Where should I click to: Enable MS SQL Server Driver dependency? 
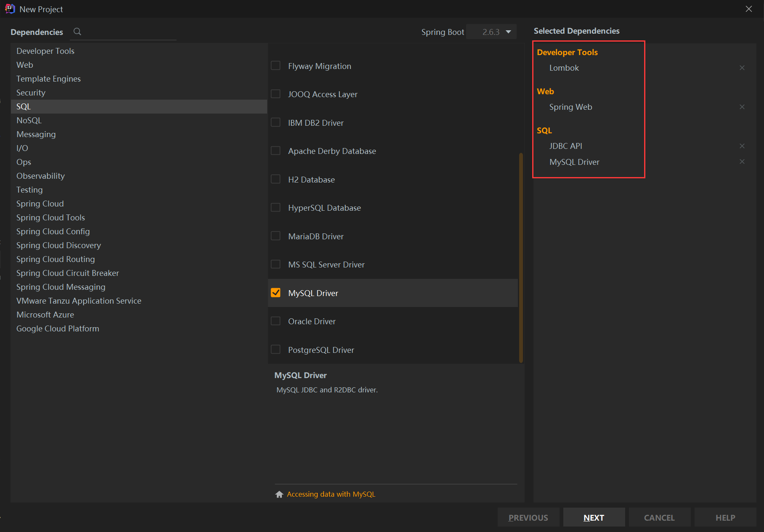click(x=276, y=264)
